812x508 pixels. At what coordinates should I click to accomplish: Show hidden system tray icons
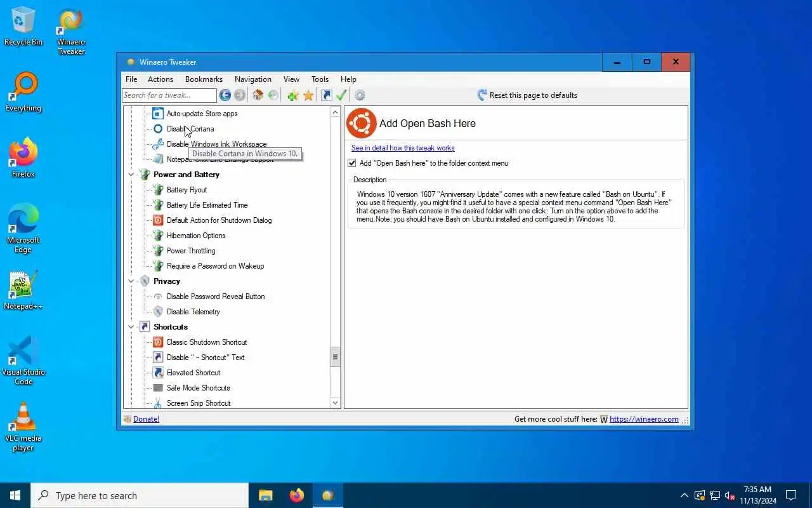684,495
